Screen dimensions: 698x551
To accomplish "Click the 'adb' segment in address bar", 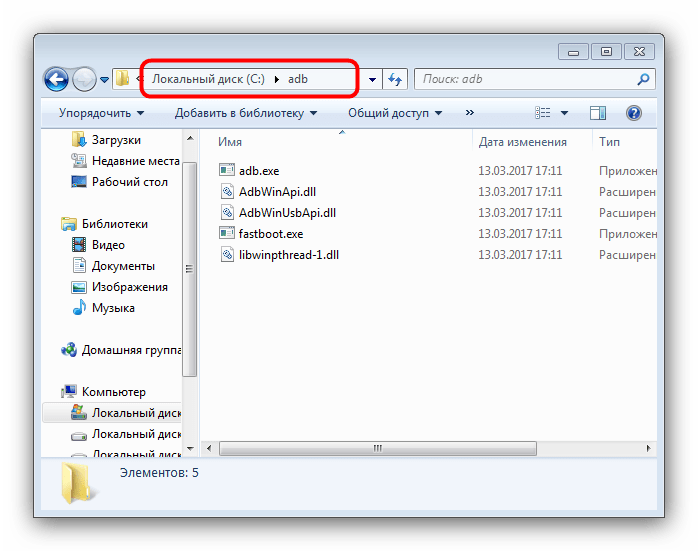I will pyautogui.click(x=298, y=79).
